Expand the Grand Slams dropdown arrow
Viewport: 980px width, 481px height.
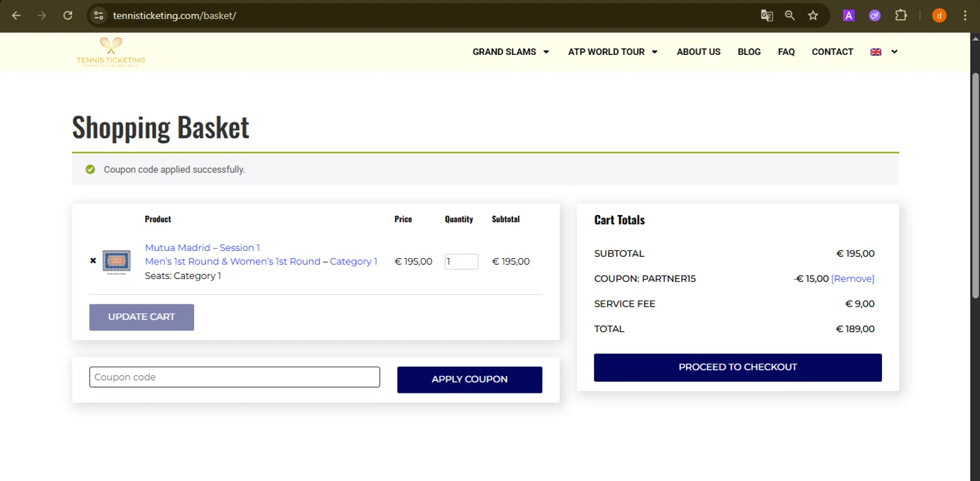546,52
